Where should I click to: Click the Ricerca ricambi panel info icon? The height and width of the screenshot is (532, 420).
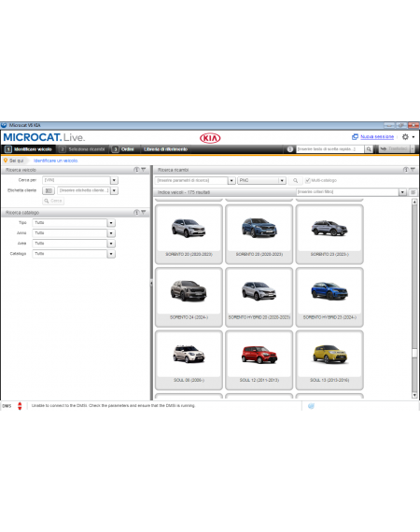coord(406,169)
